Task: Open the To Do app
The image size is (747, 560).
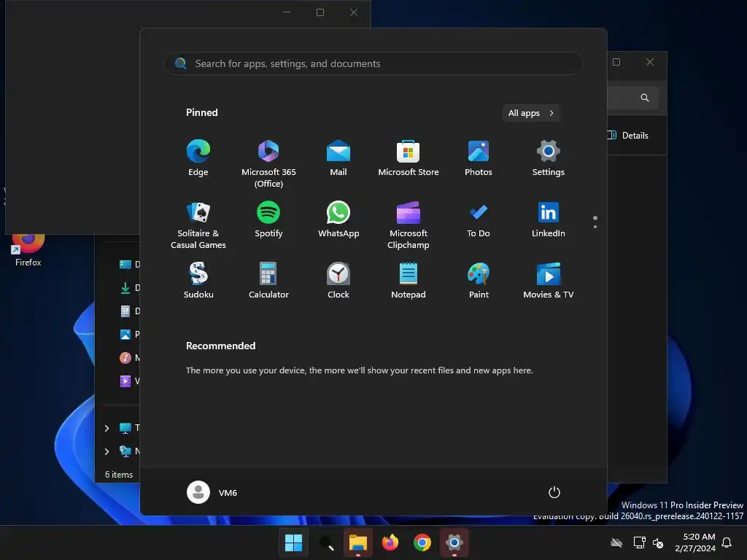Action: point(479,219)
